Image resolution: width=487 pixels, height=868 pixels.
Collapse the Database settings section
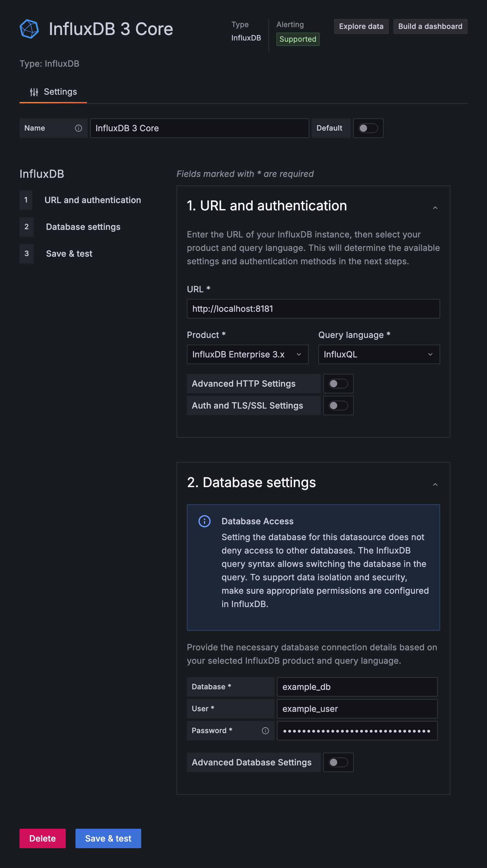435,484
